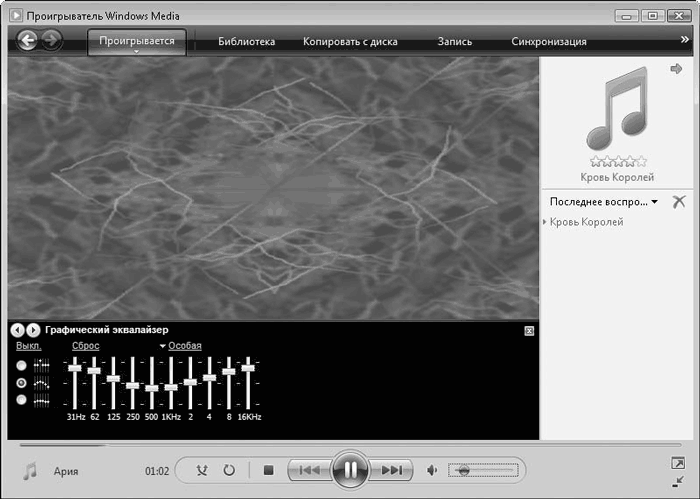The height and width of the screenshot is (499, 700).
Task: Turn on shuffle mode
Action: point(202,470)
